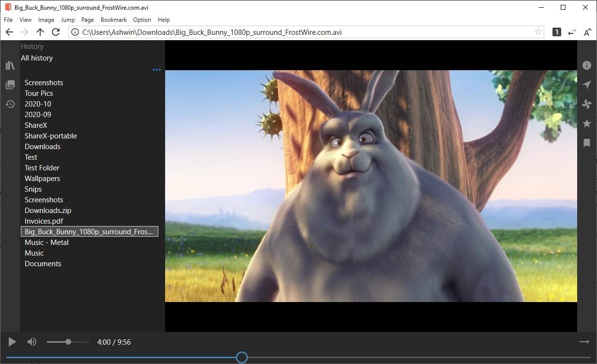Open the Jump menu
This screenshot has height=364, width=597.
coord(68,20)
